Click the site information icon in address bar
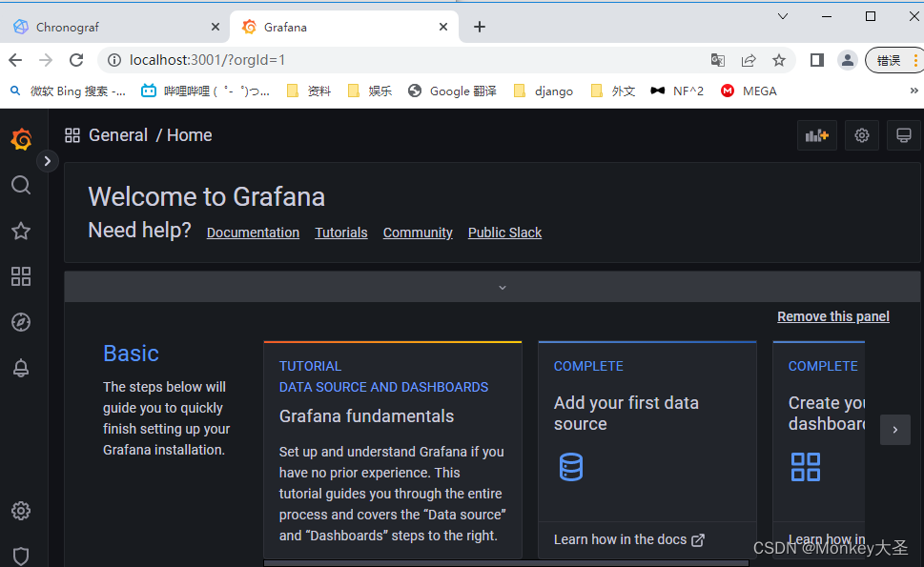Image resolution: width=924 pixels, height=567 pixels. 113,60
